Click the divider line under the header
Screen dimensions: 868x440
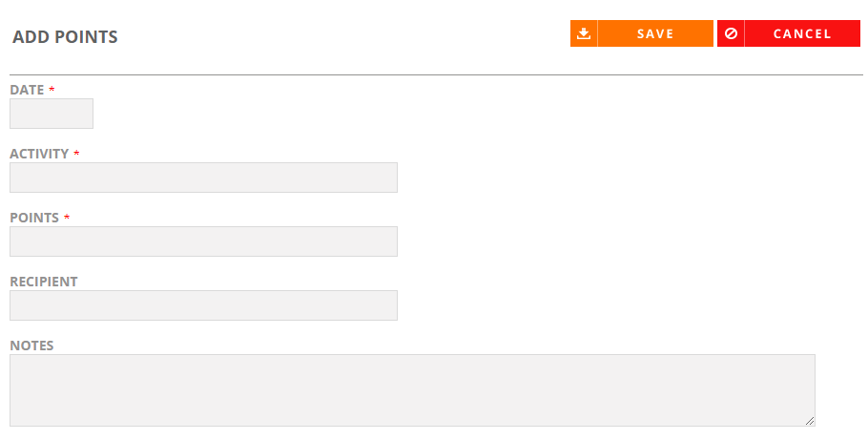(436, 74)
